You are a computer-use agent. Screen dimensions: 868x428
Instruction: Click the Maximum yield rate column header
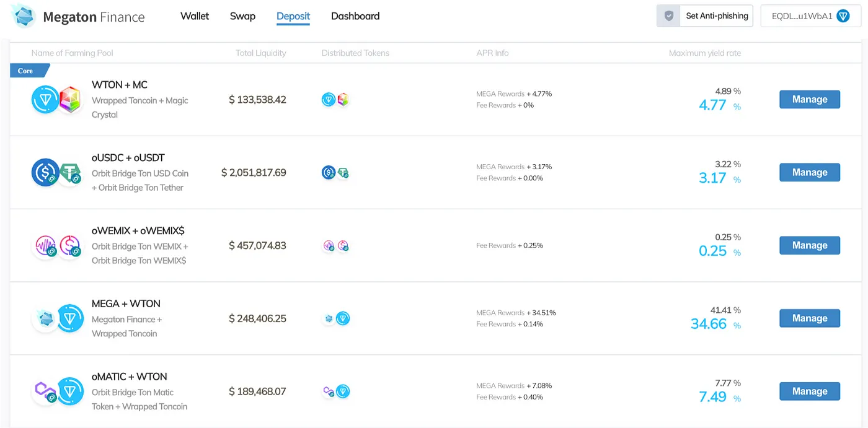click(705, 53)
